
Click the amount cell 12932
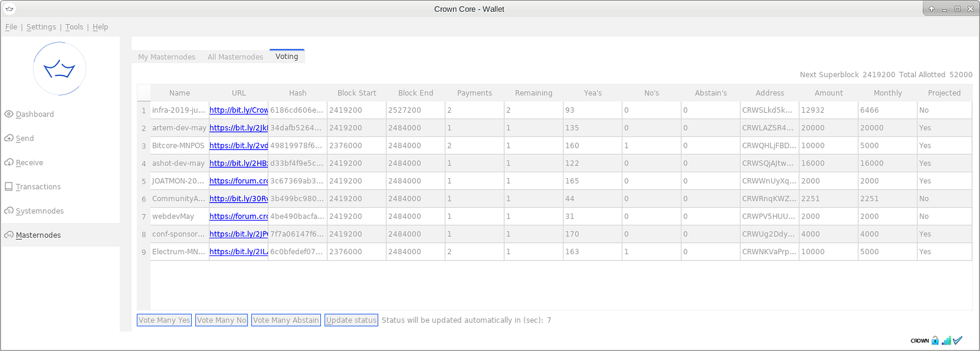(x=829, y=110)
